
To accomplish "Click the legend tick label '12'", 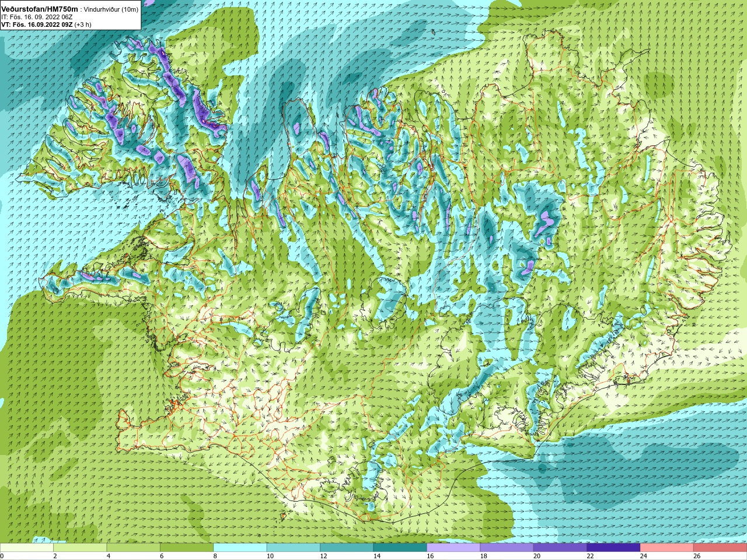I will [x=323, y=556].
